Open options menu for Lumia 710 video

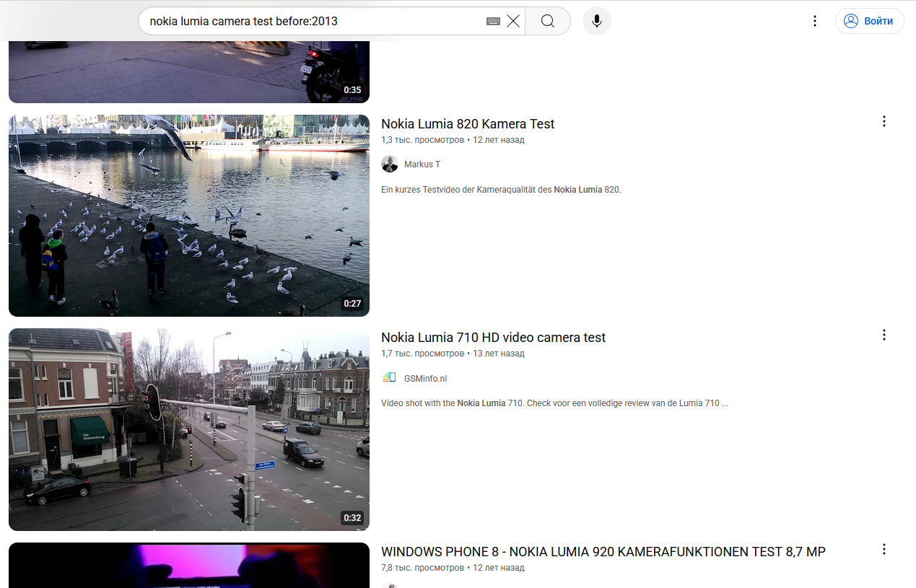pos(884,335)
